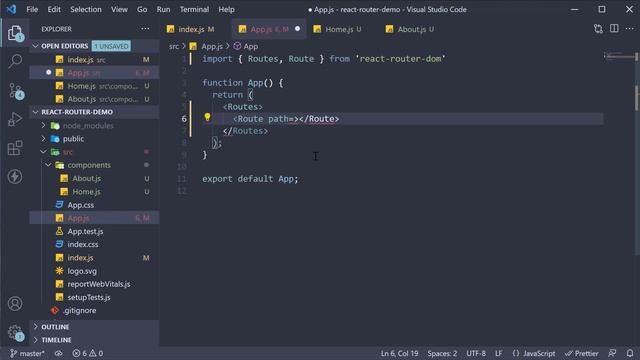Click the Ln 6, Col 19 cursor position

tap(399, 353)
